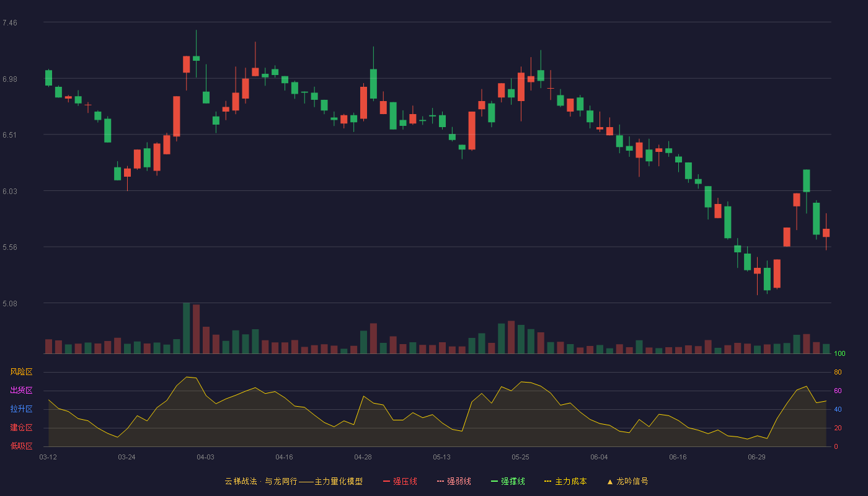Click the 04-03 date label

point(205,457)
